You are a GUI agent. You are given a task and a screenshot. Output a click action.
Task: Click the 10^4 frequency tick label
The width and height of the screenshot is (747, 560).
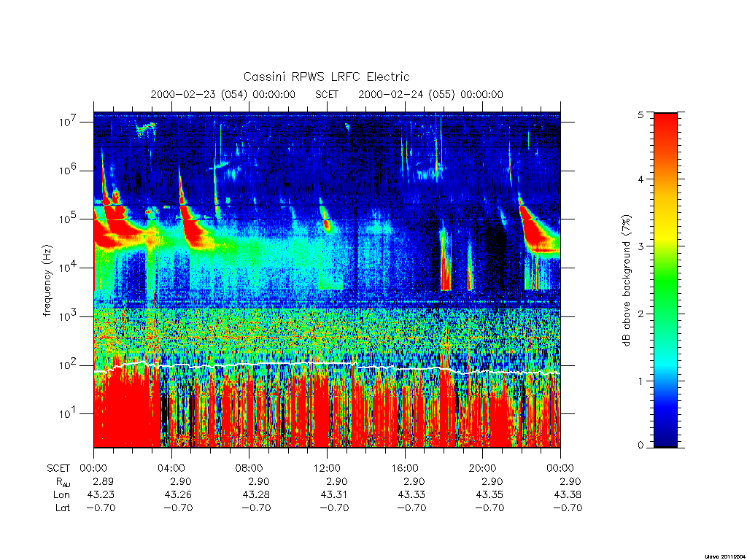(69, 268)
